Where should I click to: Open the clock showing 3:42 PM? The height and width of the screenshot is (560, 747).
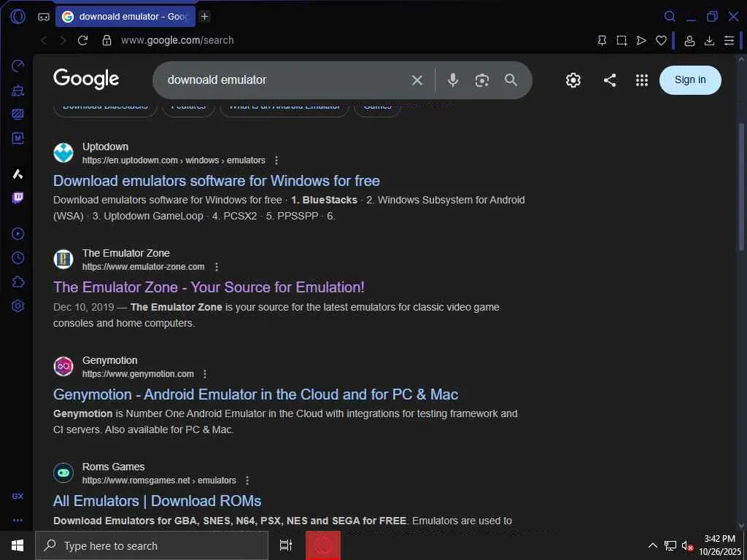tap(720, 545)
